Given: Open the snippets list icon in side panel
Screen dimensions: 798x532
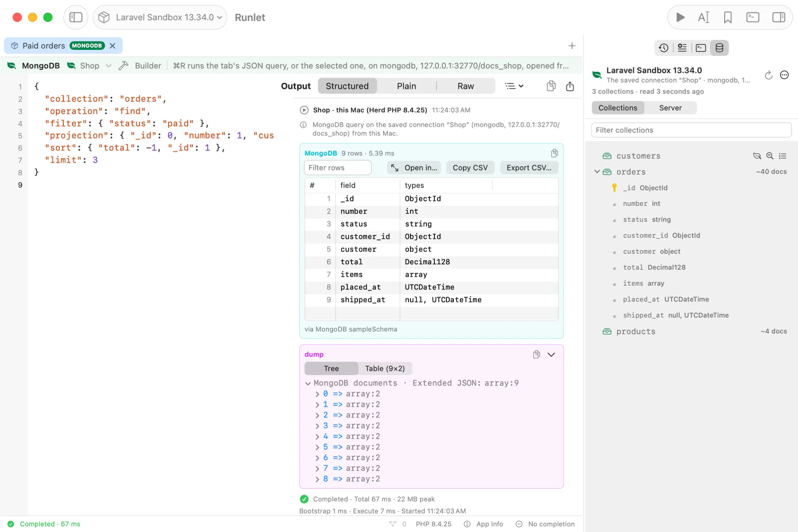Looking at the screenshot, I should 682,48.
